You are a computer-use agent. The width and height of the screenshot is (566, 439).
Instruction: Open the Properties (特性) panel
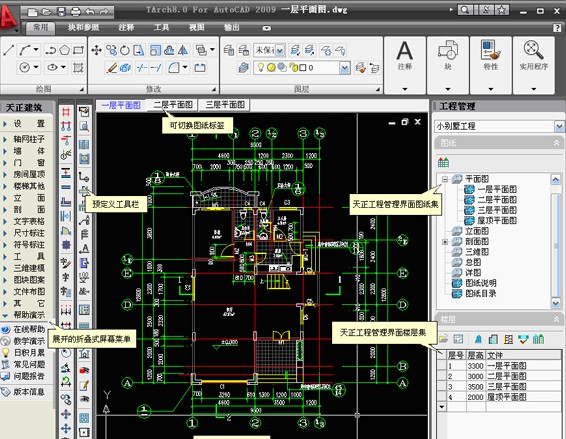491,65
